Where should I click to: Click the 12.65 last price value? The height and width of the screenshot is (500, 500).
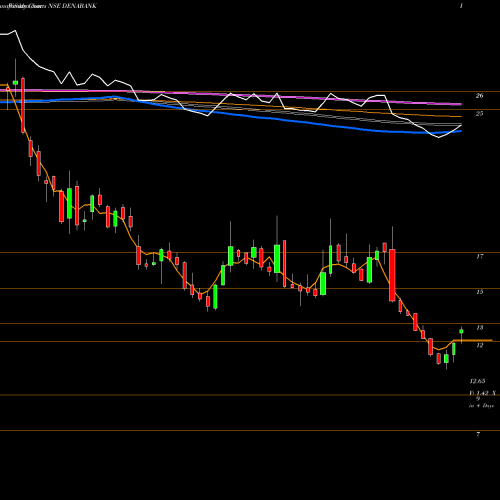tap(477, 381)
